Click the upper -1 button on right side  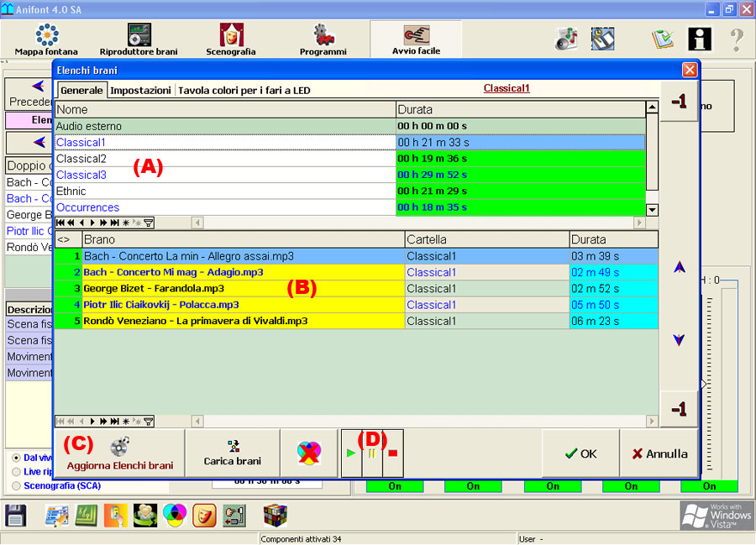(679, 102)
